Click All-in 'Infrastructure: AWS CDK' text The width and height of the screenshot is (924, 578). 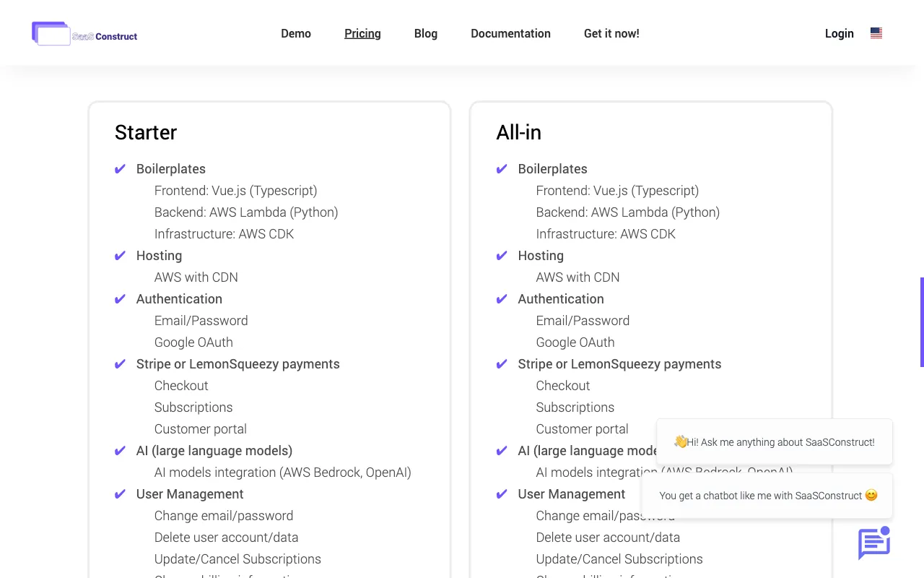click(x=606, y=234)
